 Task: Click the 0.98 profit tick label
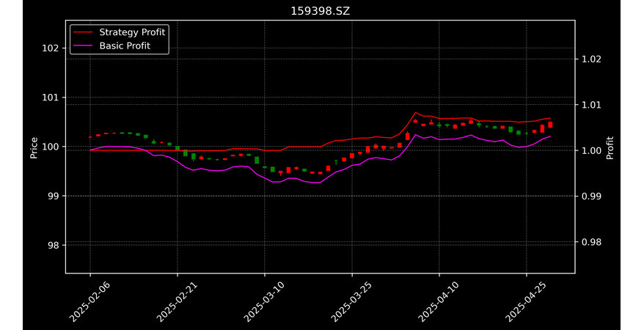coord(591,242)
